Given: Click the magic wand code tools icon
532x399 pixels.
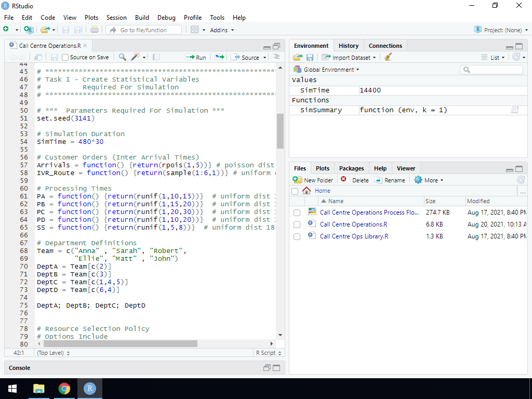Looking at the screenshot, I should (136, 57).
